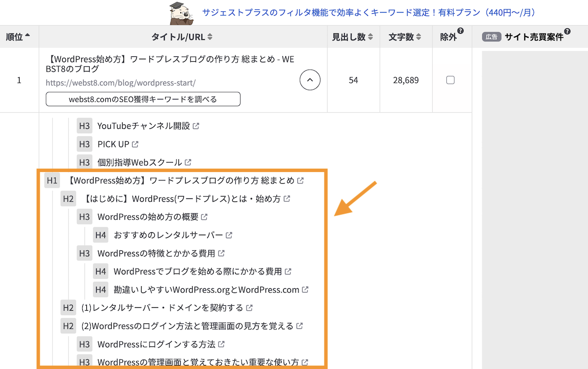Click (1)レンタルサーバー・ドメインを契約する text
Viewport: 588px width, 369px height.
click(x=162, y=308)
